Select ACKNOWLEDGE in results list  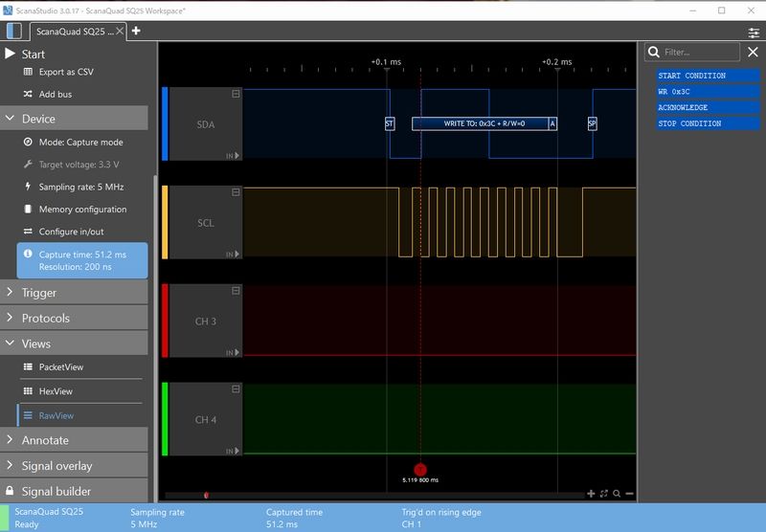pyautogui.click(x=708, y=107)
